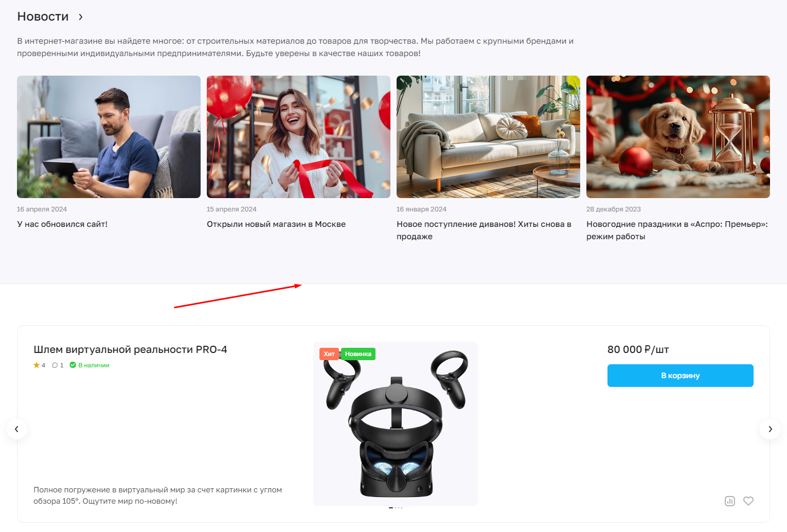
Task: Click the man with tablet news thumbnail
Action: tap(109, 137)
